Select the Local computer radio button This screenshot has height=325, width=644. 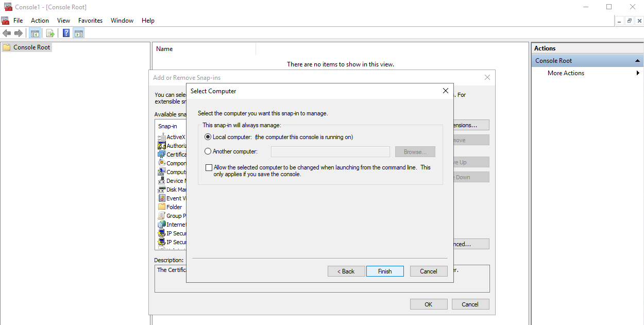pos(208,137)
